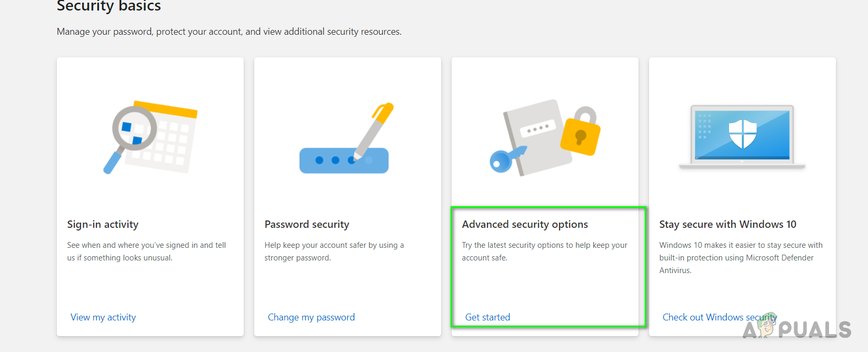Click the Microsoft Defender Antivirus description text
868x352 pixels.
point(740,258)
